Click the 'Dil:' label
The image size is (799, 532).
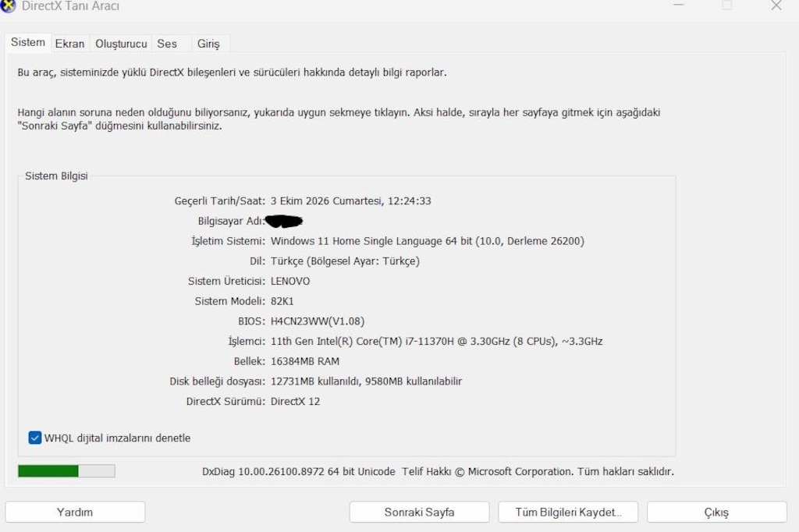point(257,261)
